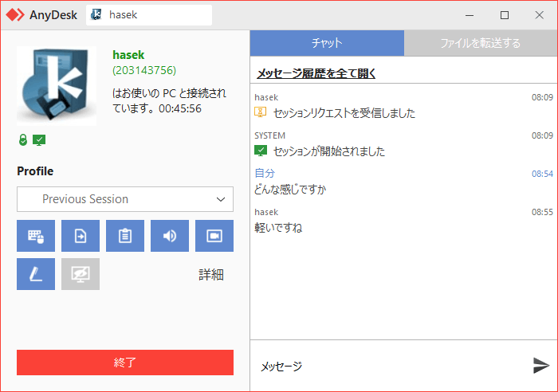This screenshot has width=558, height=392.
Task: Maximize the AnyDesk window
Action: pyautogui.click(x=505, y=15)
